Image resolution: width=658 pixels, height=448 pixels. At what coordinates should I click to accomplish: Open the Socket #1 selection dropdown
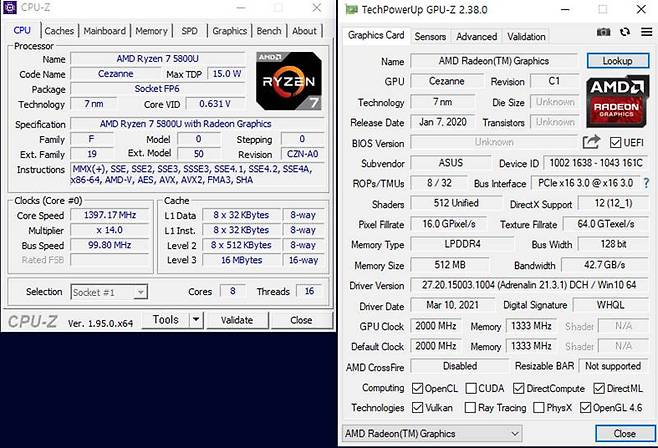click(x=109, y=292)
